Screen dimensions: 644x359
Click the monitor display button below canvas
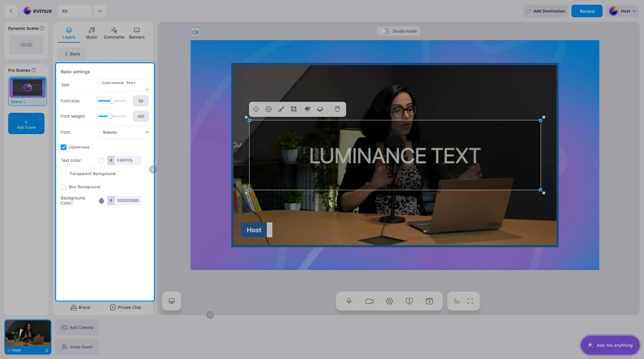click(x=171, y=301)
